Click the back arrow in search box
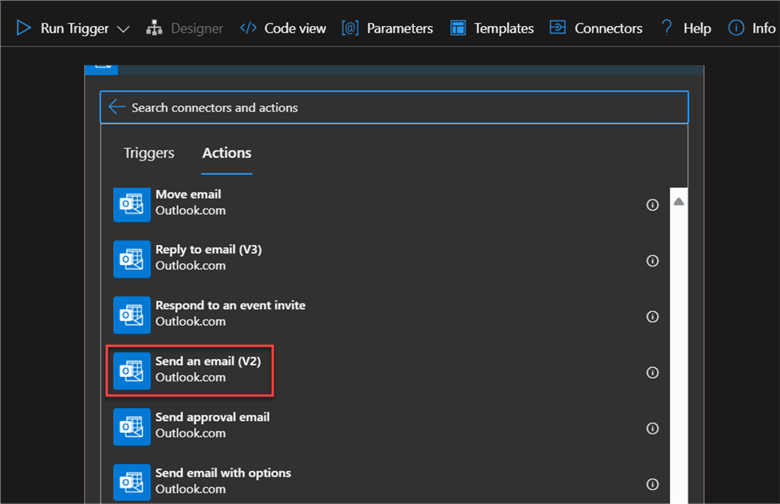Screen dimensions: 780x504 [117, 107]
